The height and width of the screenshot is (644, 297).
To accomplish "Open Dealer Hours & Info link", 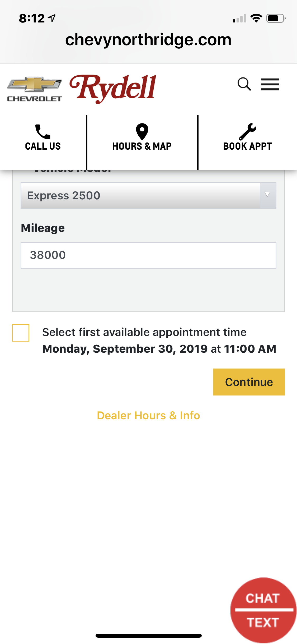I will point(148,416).
